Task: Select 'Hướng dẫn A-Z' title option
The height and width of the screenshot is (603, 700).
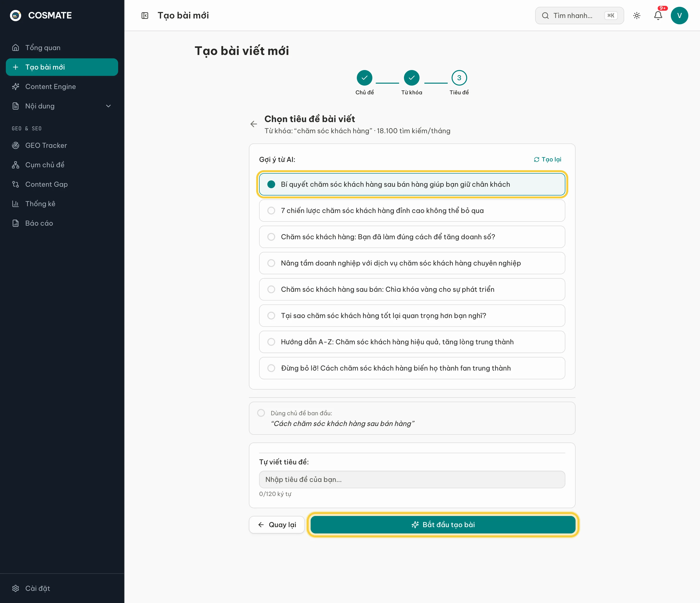Action: [x=412, y=342]
